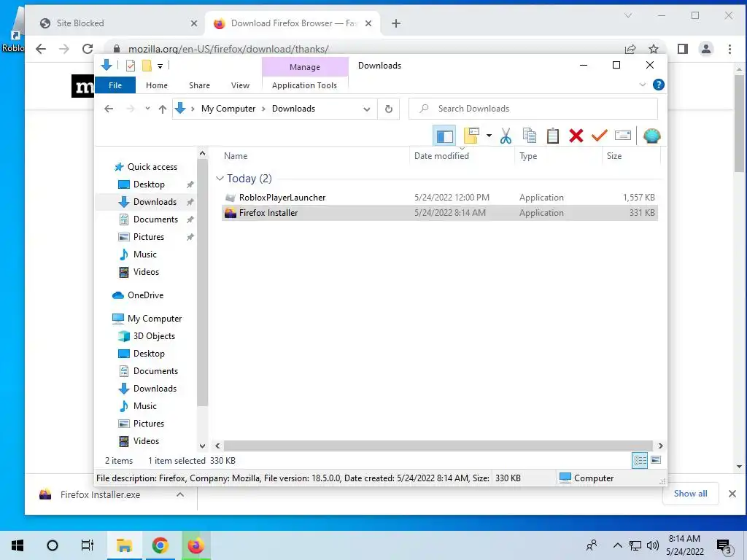The height and width of the screenshot is (560, 747).
Task: Click the globe shell icon in toolbar
Action: pyautogui.click(x=651, y=136)
